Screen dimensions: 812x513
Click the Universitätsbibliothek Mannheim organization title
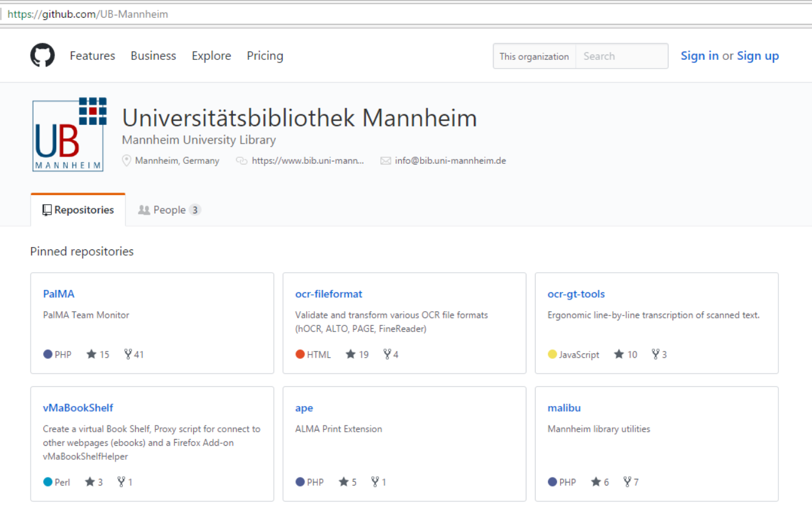300,117
